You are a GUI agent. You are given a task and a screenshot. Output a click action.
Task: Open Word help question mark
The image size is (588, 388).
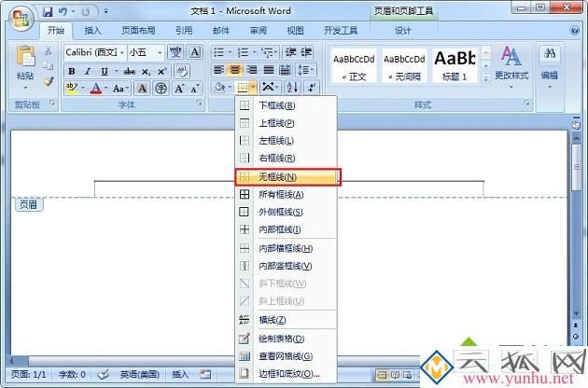575,31
